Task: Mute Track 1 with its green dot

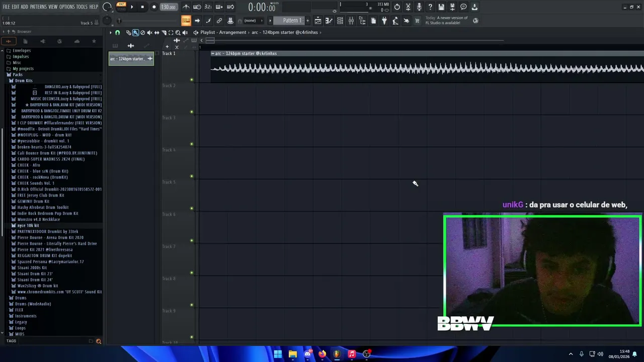Action: click(192, 79)
